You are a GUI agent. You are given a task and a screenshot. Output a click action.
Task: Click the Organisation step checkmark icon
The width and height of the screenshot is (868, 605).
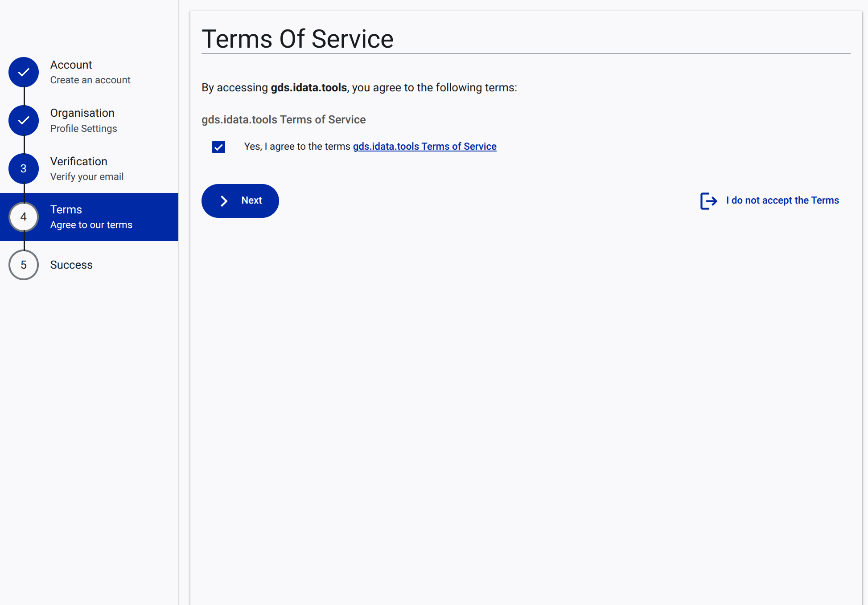click(x=23, y=120)
